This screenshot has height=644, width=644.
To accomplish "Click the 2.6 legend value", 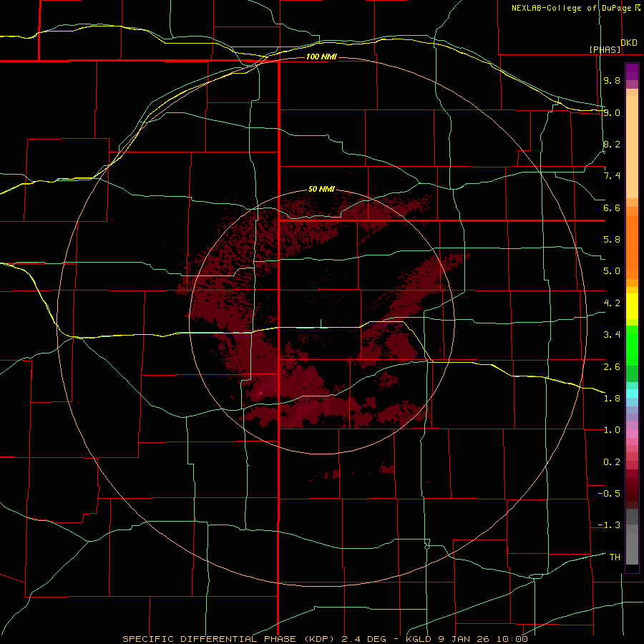I will pos(612,366).
